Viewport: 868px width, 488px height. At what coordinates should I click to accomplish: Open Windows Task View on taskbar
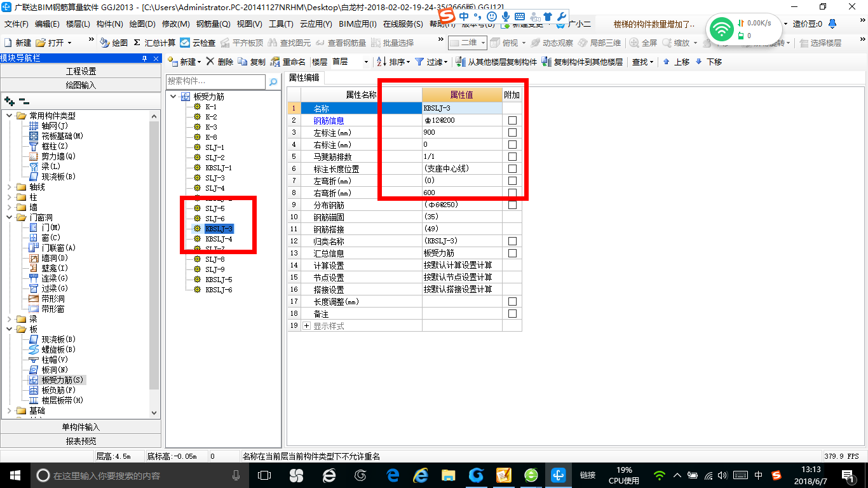click(x=264, y=475)
